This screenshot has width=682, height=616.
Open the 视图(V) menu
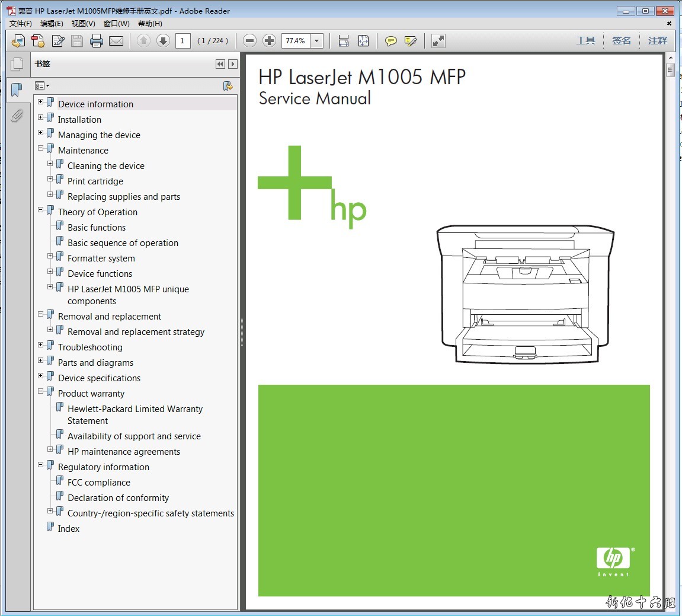point(83,24)
